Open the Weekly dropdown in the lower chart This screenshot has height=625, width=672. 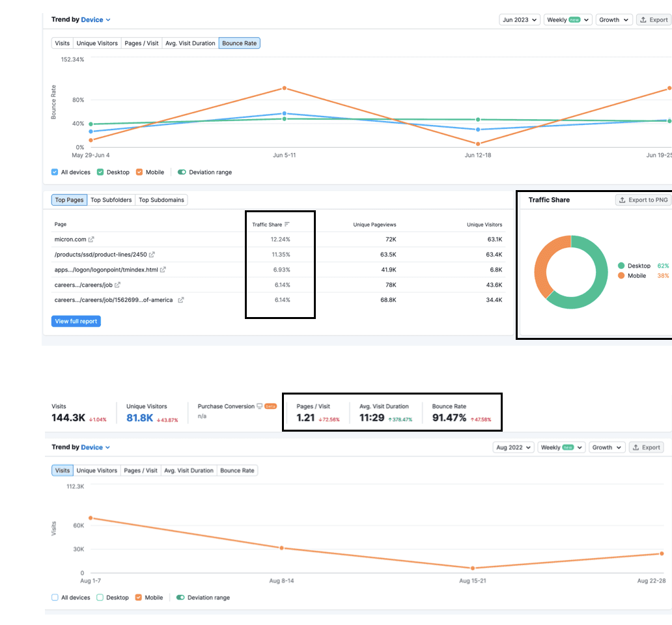[561, 447]
